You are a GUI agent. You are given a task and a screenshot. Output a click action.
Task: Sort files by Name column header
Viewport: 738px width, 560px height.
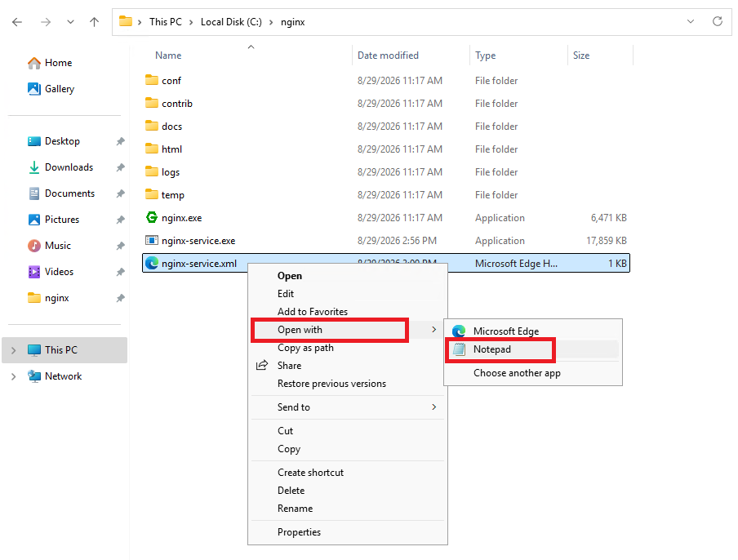point(168,55)
